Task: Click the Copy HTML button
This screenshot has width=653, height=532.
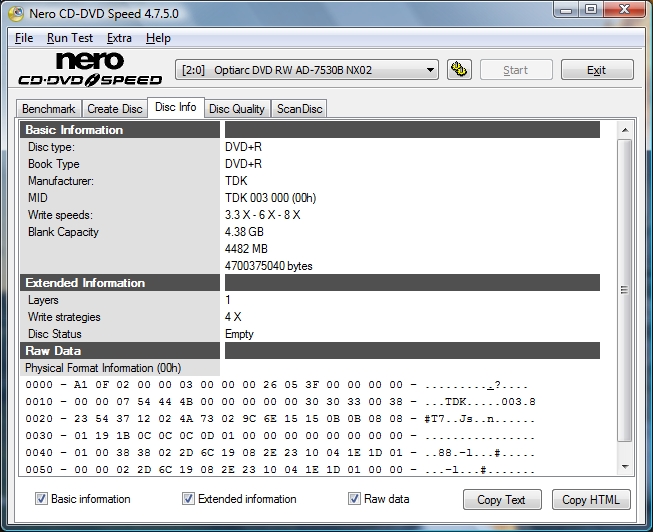Action: click(591, 499)
